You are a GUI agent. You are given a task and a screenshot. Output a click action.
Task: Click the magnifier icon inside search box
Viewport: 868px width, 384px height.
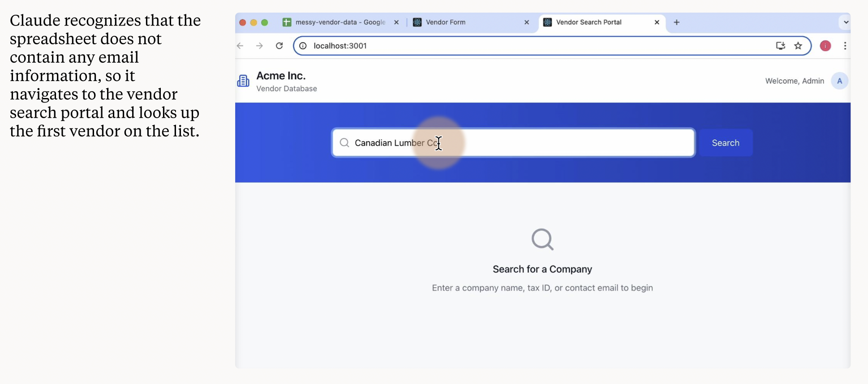(344, 143)
